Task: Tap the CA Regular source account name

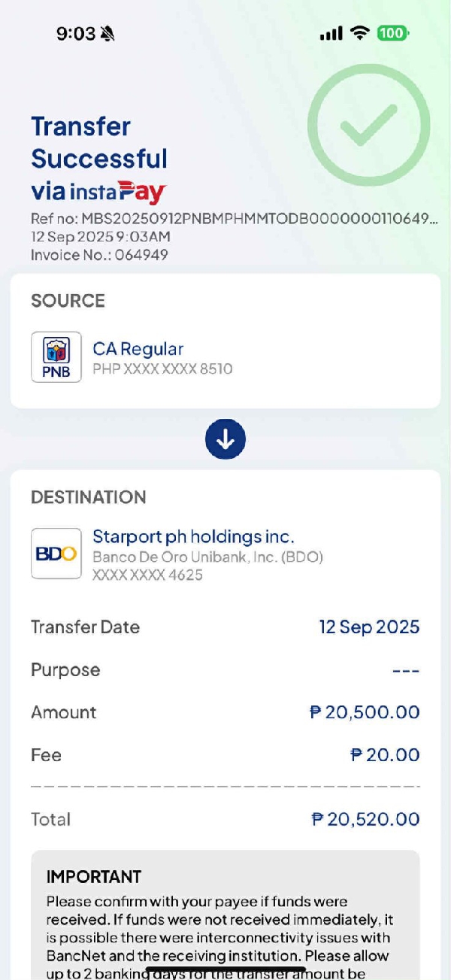Action: click(138, 349)
